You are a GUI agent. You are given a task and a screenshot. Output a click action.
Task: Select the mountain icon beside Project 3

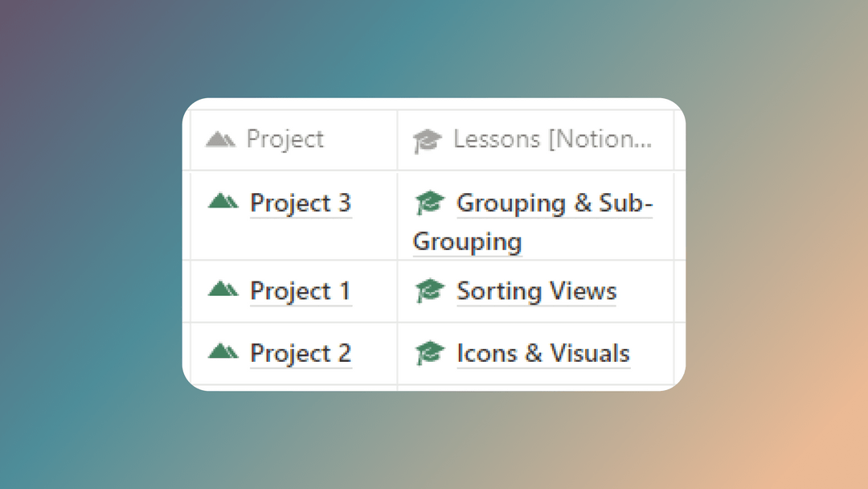[225, 203]
